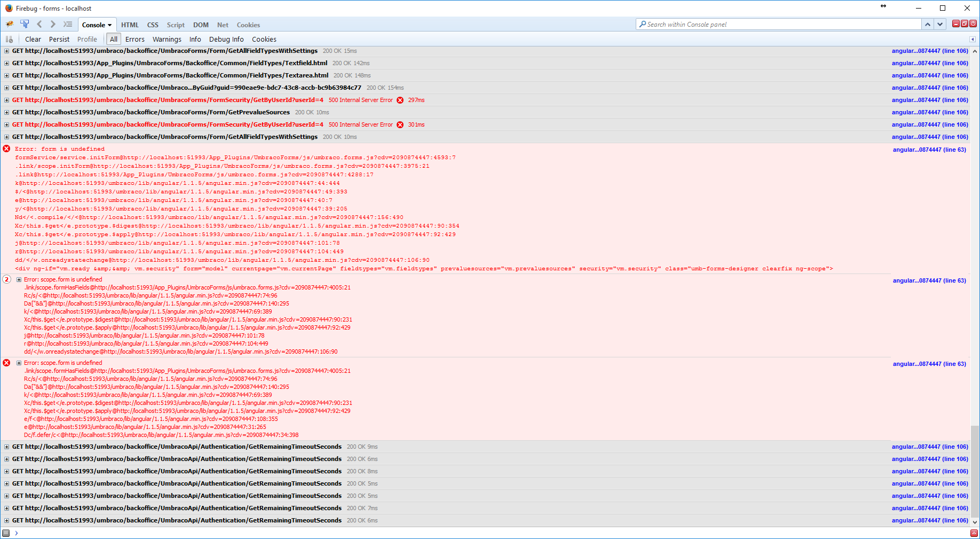The height and width of the screenshot is (539, 980).
Task: Click error icon beside 'form is undefined'
Action: pos(6,149)
